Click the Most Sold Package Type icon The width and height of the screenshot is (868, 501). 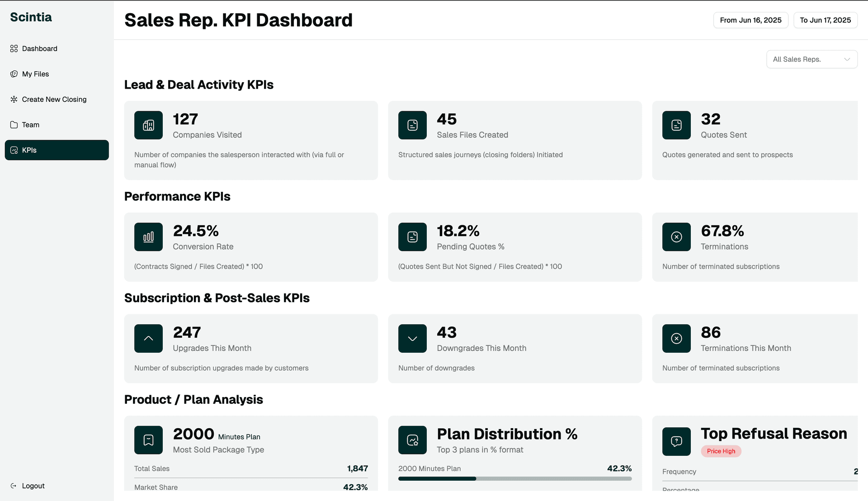(x=148, y=440)
